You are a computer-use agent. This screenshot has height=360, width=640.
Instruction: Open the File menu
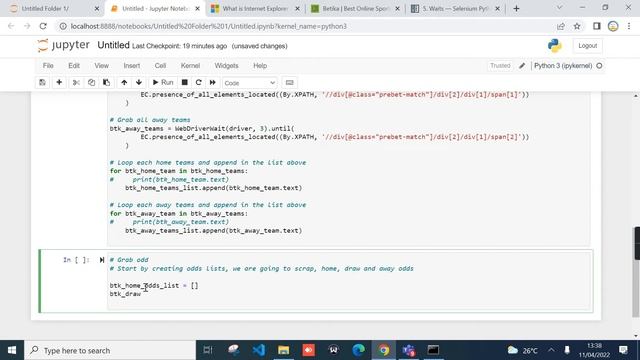tap(48, 66)
